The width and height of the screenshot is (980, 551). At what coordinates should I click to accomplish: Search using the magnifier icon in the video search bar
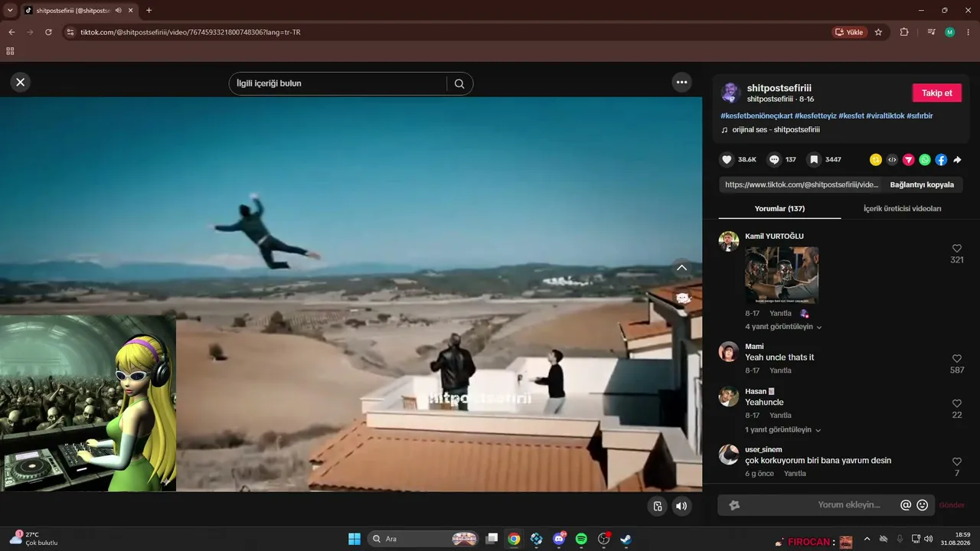(x=459, y=83)
